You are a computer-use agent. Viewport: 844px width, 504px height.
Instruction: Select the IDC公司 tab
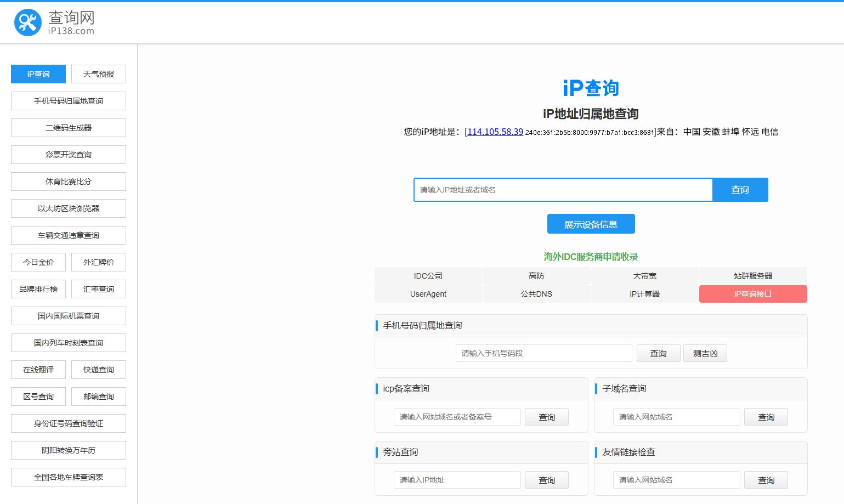coord(428,276)
